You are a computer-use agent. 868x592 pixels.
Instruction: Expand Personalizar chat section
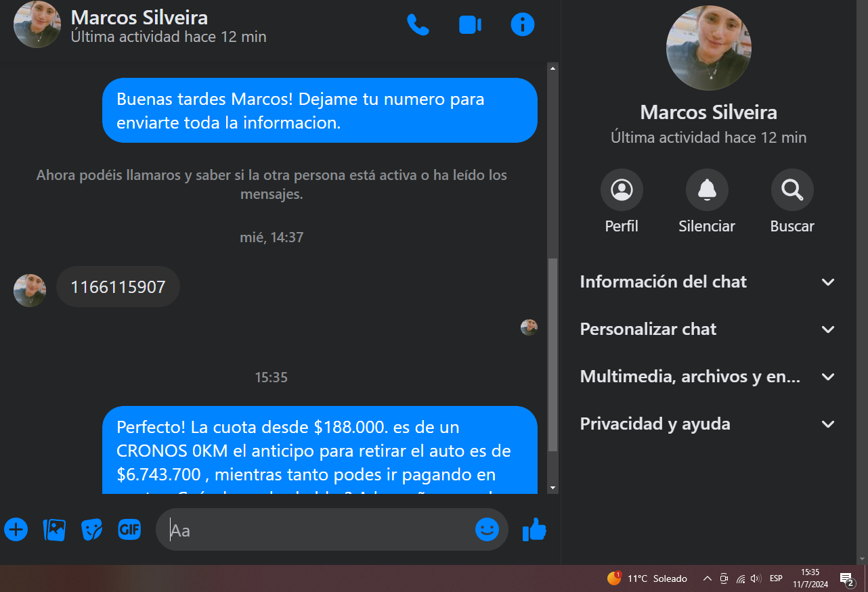(708, 329)
